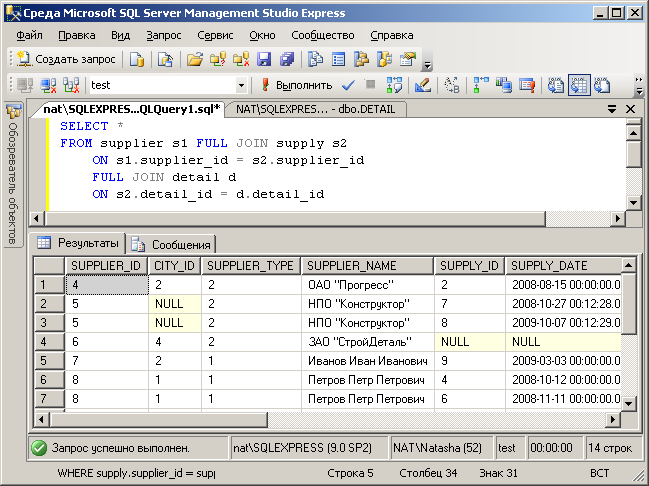This screenshot has height=486, width=649.
Task: Toggle Include Actual Execution Plan icon
Action: (481, 85)
